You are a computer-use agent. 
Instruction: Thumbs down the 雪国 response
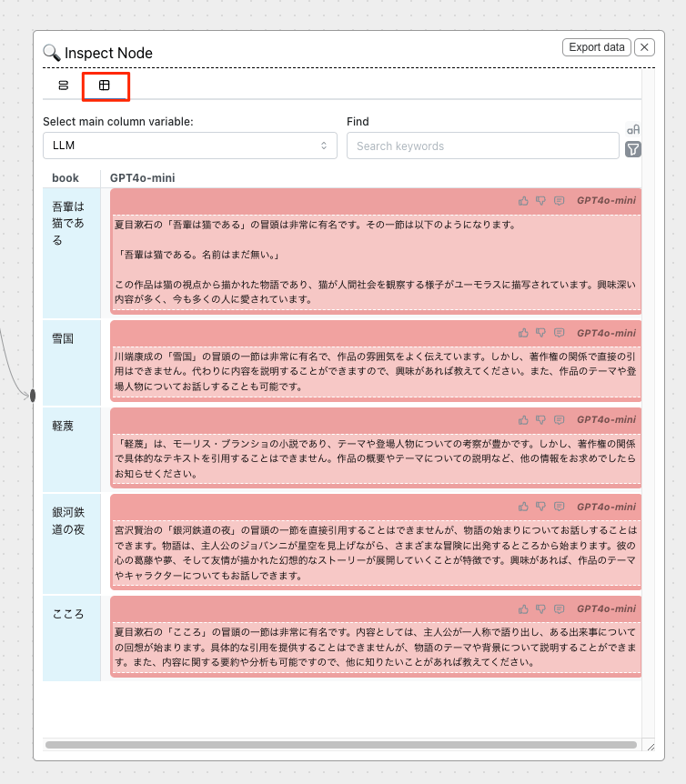pyautogui.click(x=540, y=333)
